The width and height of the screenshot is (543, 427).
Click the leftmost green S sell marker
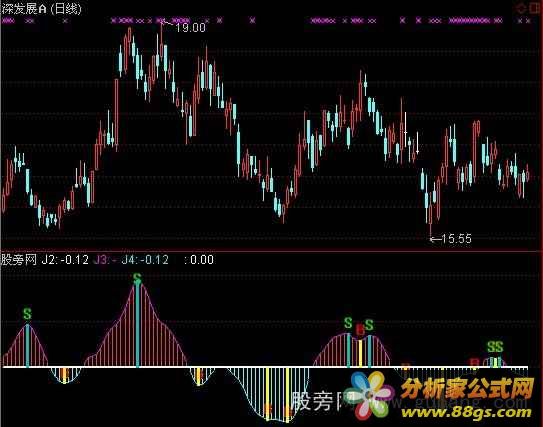(x=27, y=314)
